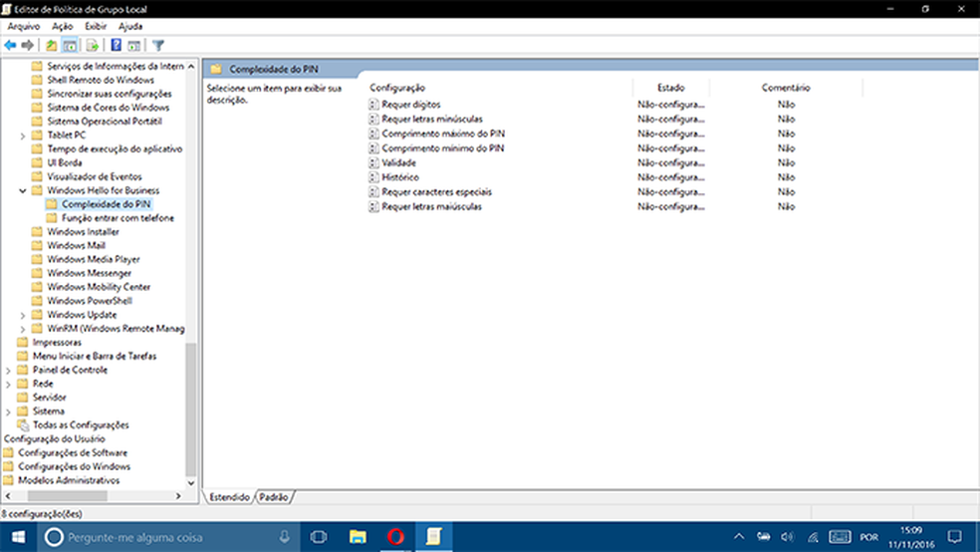Image resolution: width=980 pixels, height=552 pixels.
Task: Click folder icon of Windows Installer
Action: point(37,232)
